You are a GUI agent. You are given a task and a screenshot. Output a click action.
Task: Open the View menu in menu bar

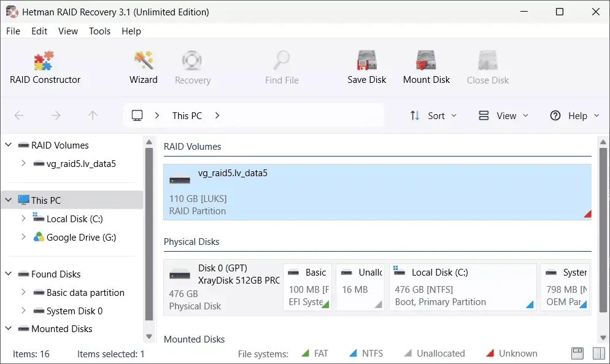(68, 31)
